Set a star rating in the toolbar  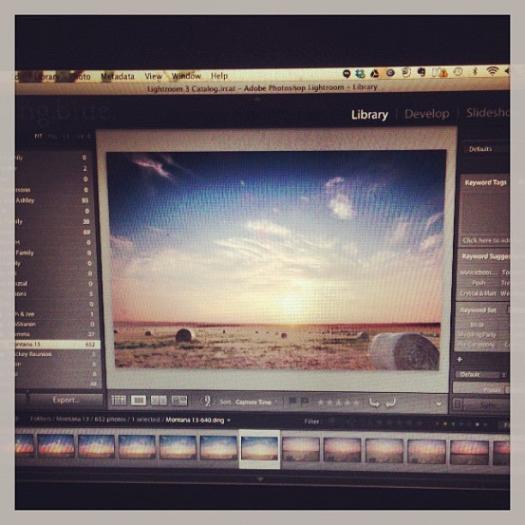coord(339,402)
